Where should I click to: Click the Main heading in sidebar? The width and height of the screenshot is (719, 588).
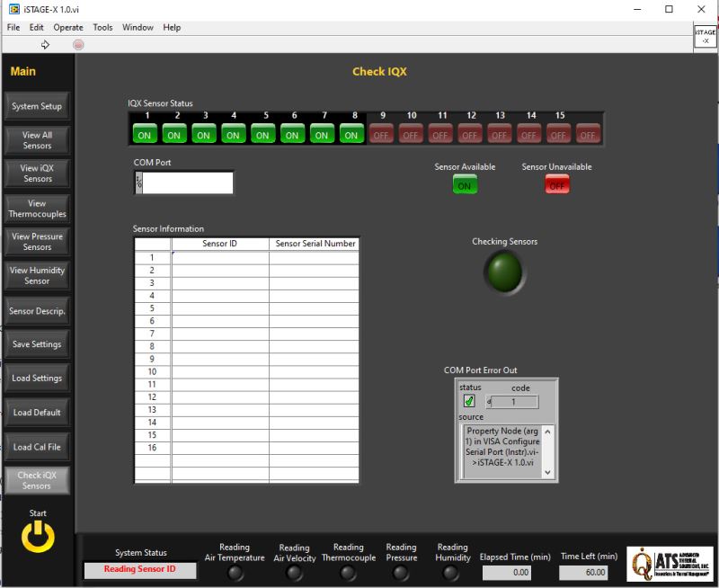coord(23,72)
